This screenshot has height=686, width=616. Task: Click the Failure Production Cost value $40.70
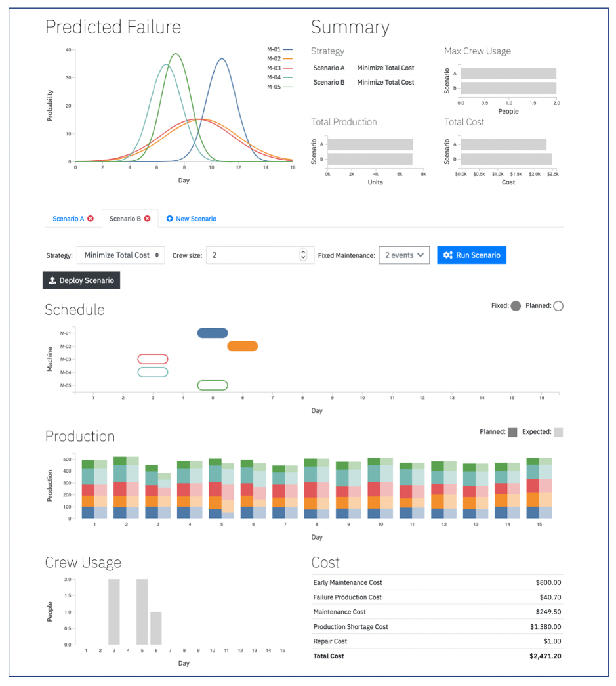click(550, 597)
